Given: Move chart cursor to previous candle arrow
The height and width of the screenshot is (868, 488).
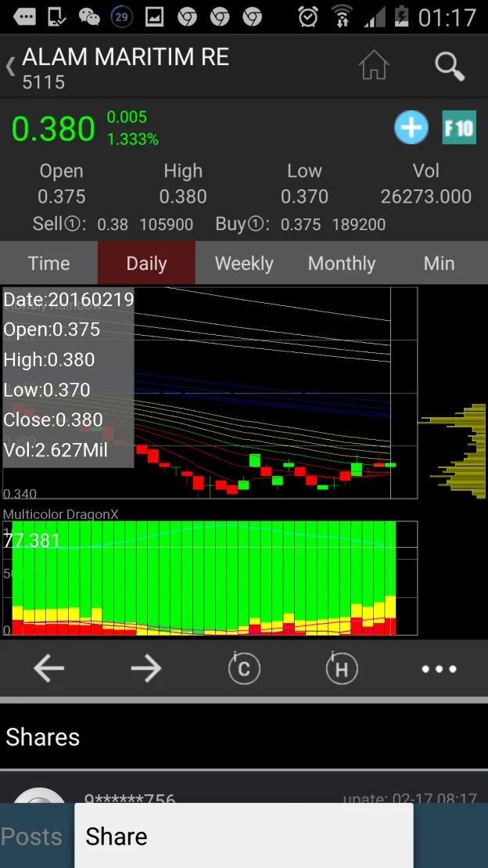Looking at the screenshot, I should coord(48,668).
